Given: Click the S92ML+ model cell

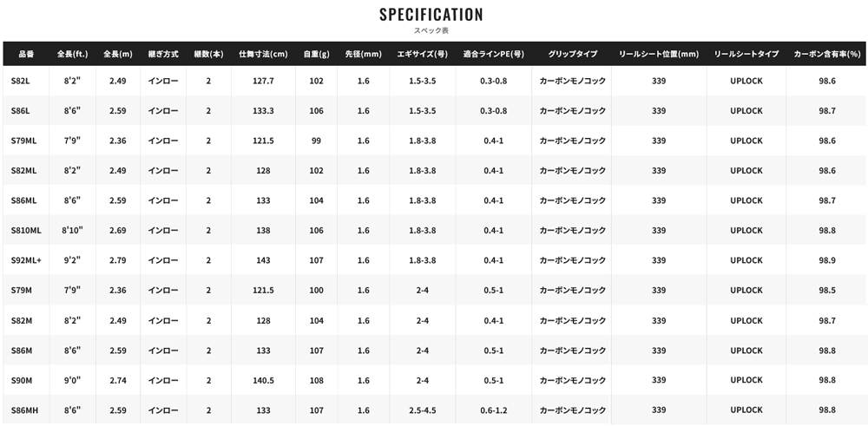Looking at the screenshot, I should point(26,260).
